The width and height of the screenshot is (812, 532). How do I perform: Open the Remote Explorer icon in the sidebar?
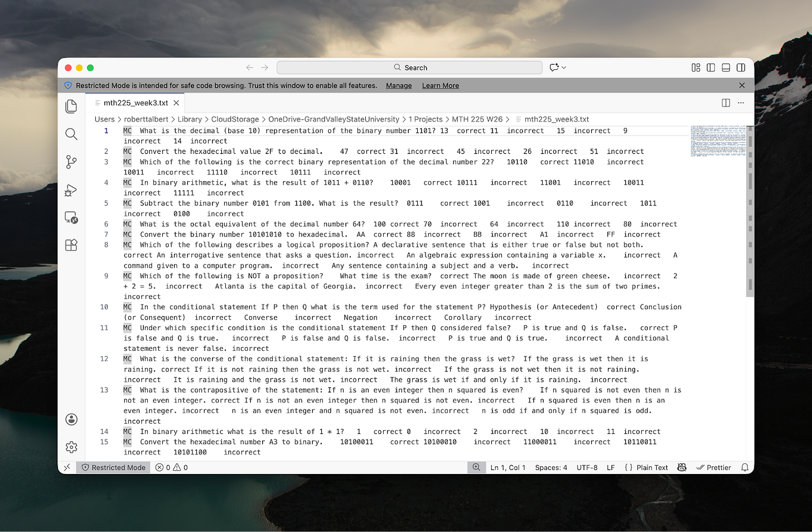(71, 217)
